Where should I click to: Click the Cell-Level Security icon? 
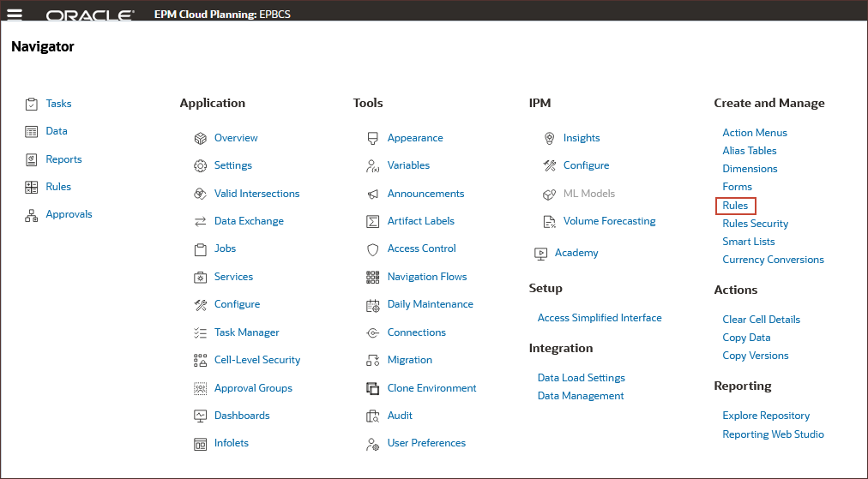point(201,361)
